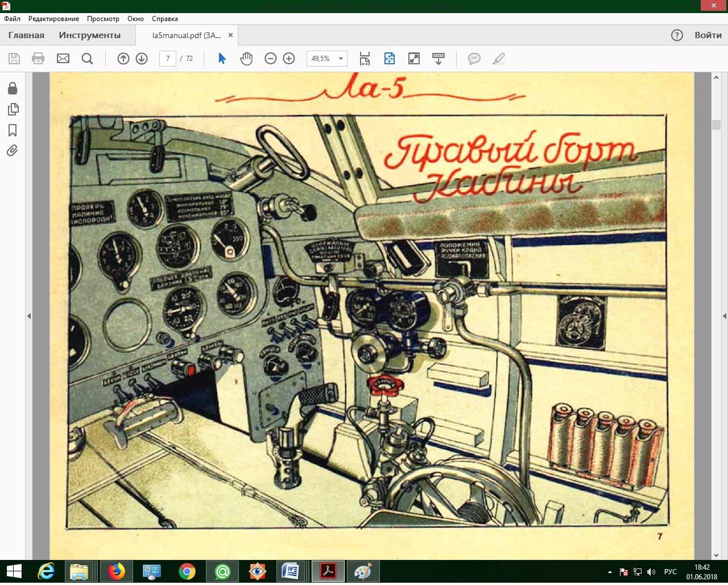Viewport: 728px width, 585px height.
Task: Click the page number input field
Action: [168, 59]
